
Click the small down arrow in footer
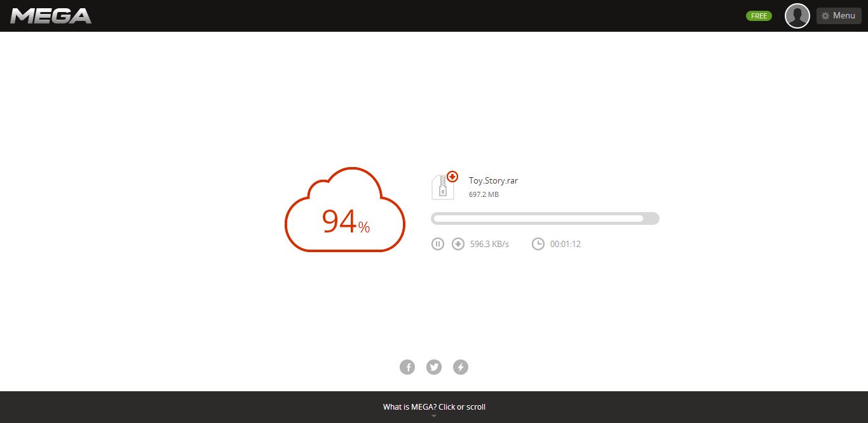click(434, 416)
